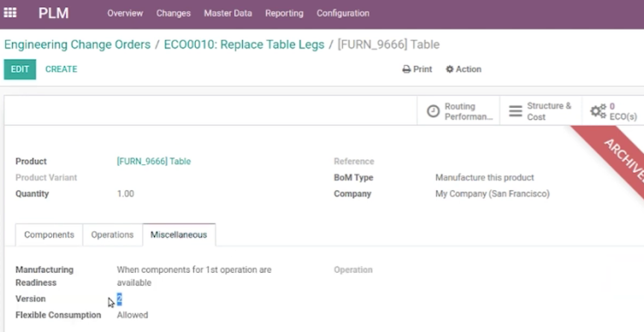This screenshot has height=332, width=644.
Task: Expand the Master Data menu
Action: coord(228,13)
